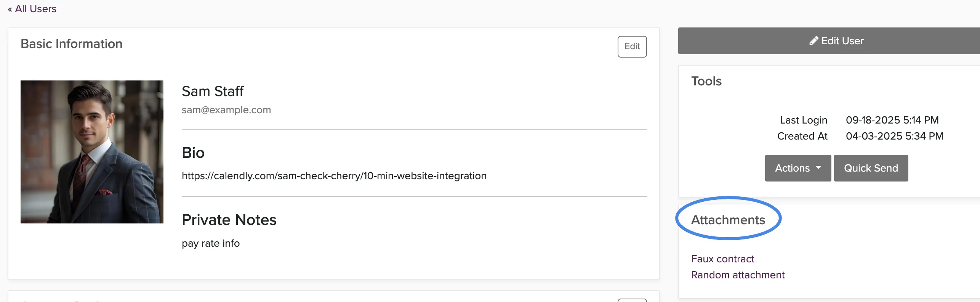The width and height of the screenshot is (980, 302).
Task: Click the Calendly URL in Bio
Action: pos(334,176)
